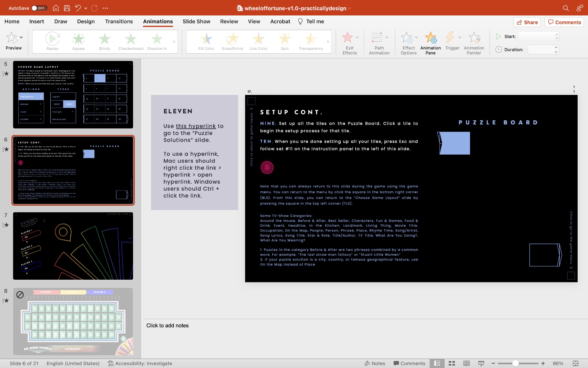Open the Exit Effects gallery
Screen dimensions: 588x368
[349, 43]
